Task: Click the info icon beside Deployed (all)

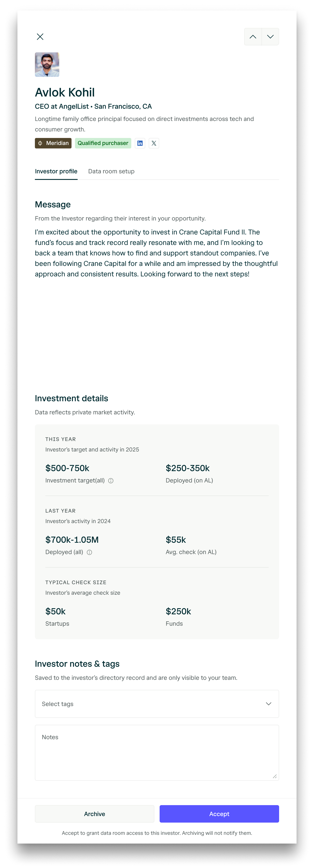Action: click(90, 552)
